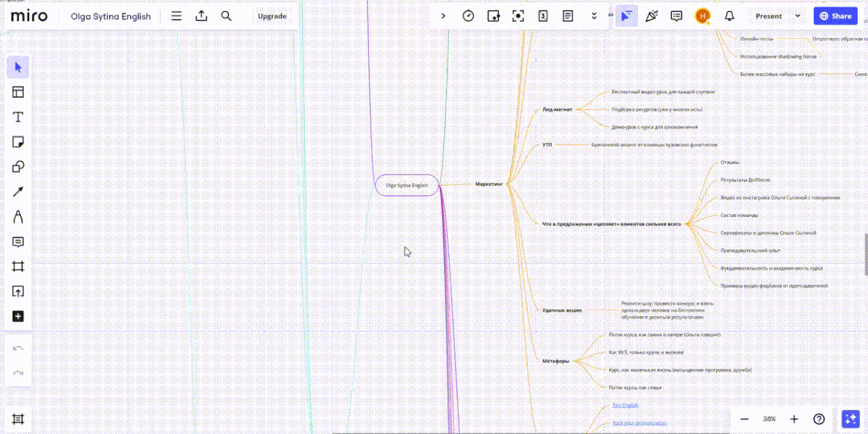Open the timer from top toolbar
The height and width of the screenshot is (434, 868).
coord(468,16)
